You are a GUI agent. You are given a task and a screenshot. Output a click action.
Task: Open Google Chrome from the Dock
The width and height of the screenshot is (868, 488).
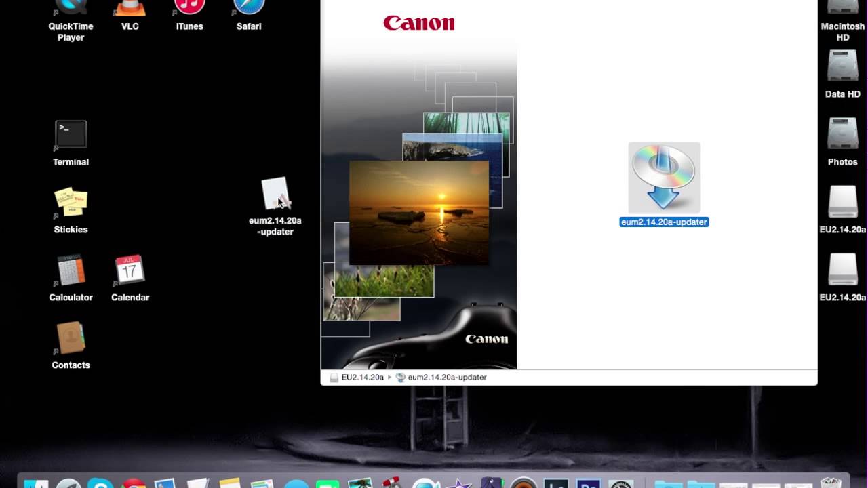134,483
